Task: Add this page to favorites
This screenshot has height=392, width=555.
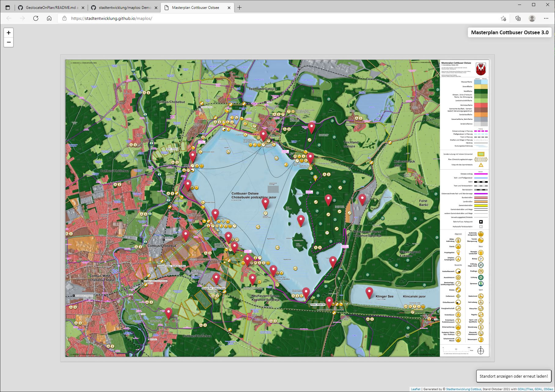Action: coord(503,18)
